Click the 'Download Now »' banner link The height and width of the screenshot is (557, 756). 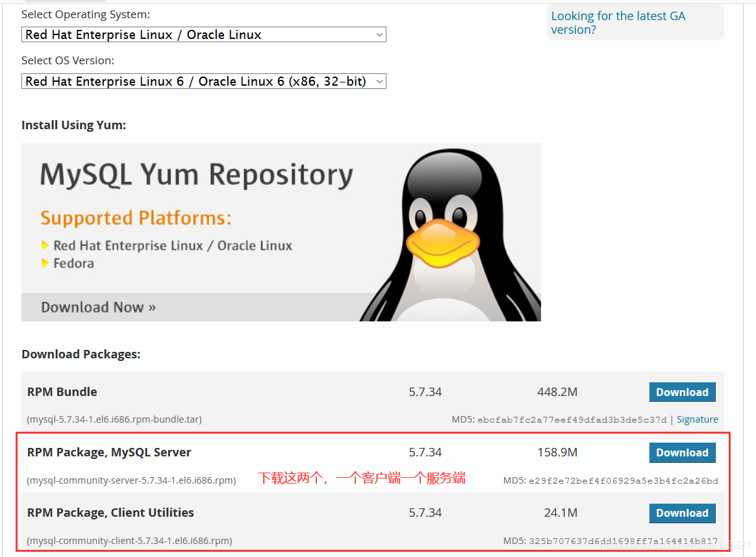pyautogui.click(x=98, y=307)
